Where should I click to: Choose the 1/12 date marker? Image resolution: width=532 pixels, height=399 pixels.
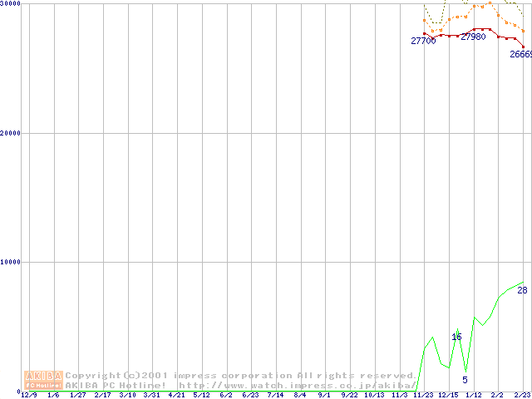(x=473, y=395)
